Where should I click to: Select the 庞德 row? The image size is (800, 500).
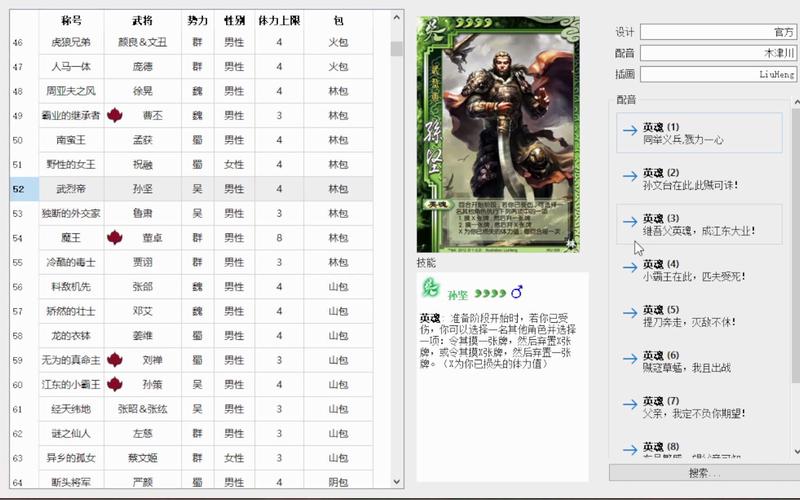click(x=191, y=66)
